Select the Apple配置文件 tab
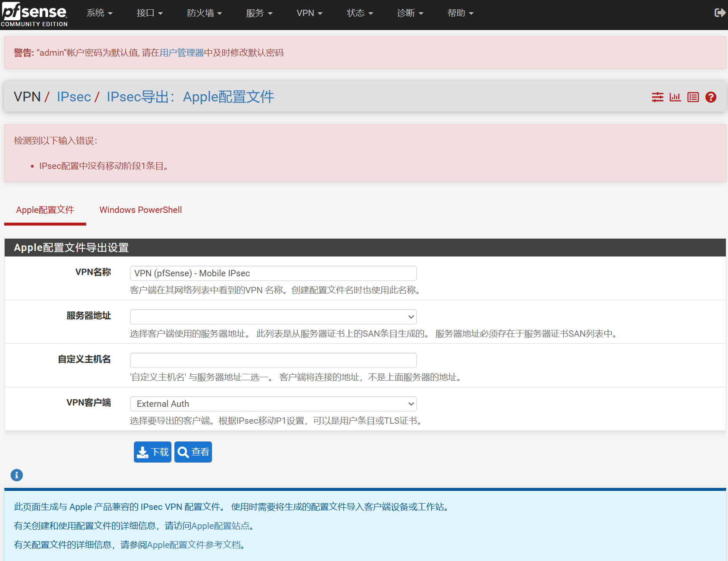The image size is (728, 561). [x=45, y=210]
